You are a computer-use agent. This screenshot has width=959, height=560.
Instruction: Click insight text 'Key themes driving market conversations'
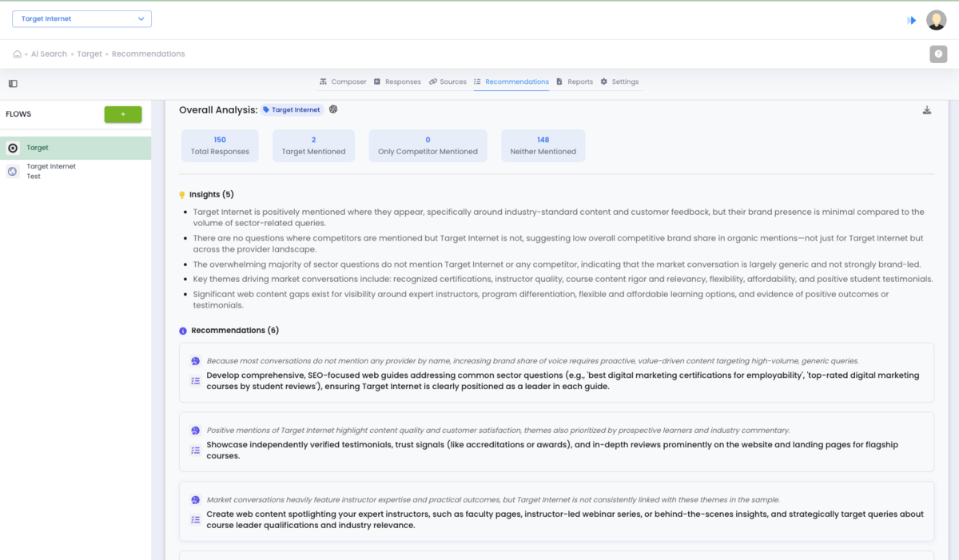coord(563,279)
